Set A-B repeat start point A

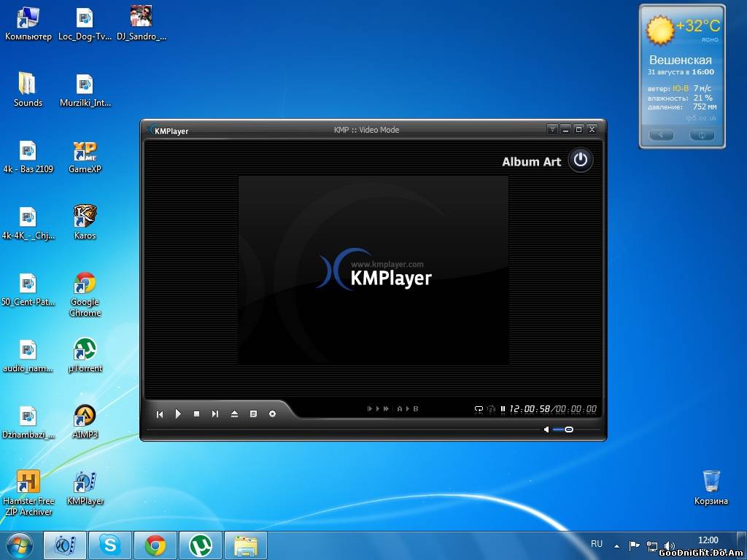click(x=399, y=408)
